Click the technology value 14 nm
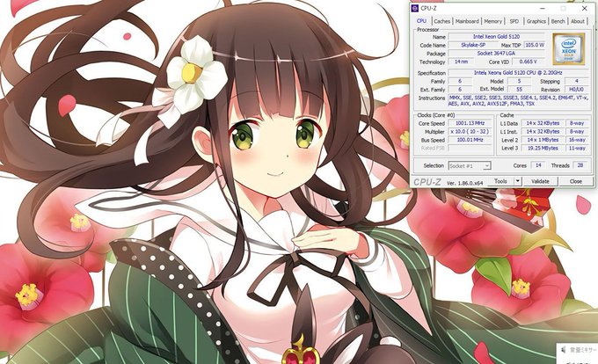This screenshot has height=364, width=598. tap(461, 62)
